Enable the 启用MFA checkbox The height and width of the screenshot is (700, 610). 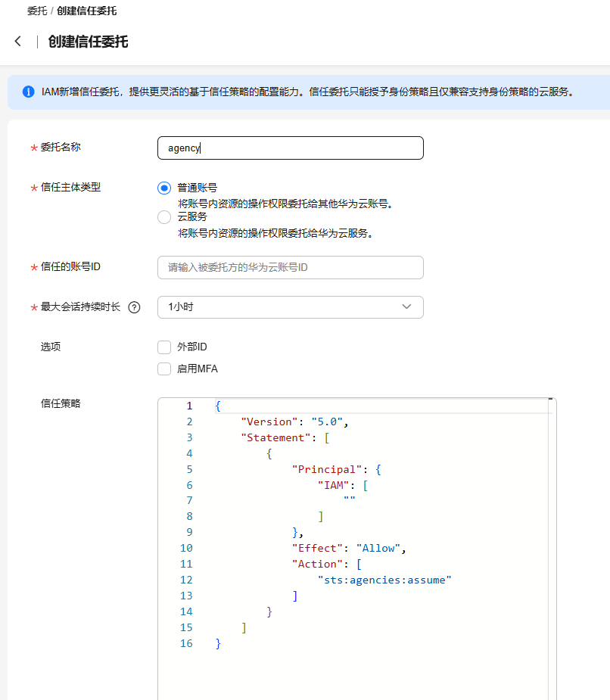[x=164, y=369]
